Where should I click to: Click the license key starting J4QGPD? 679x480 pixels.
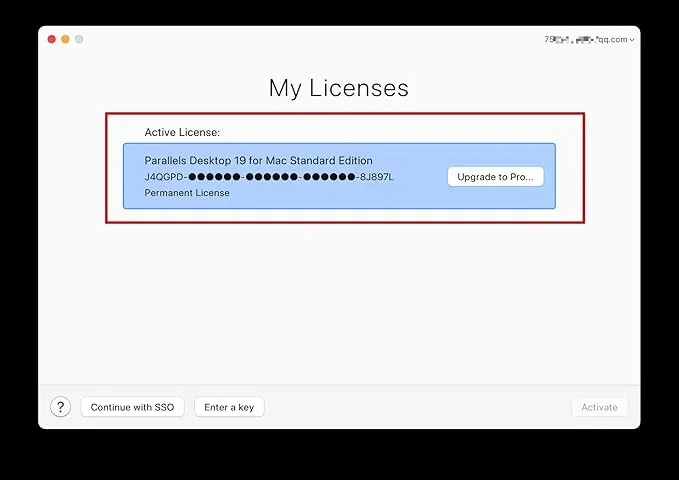tap(269, 177)
